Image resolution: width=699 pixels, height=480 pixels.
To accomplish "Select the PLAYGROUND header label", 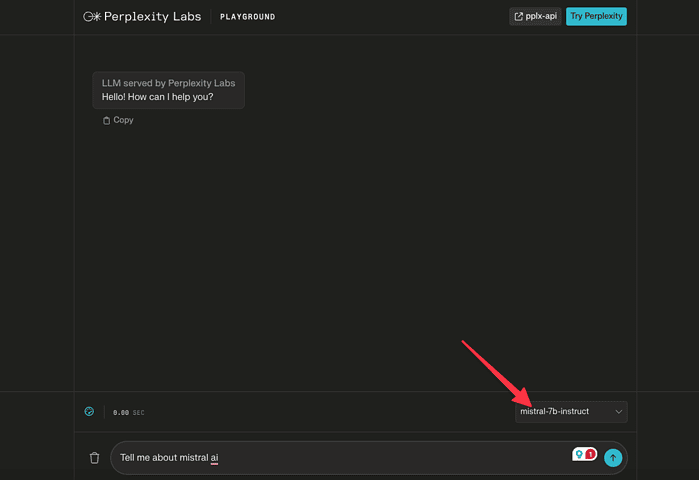I will pos(247,17).
